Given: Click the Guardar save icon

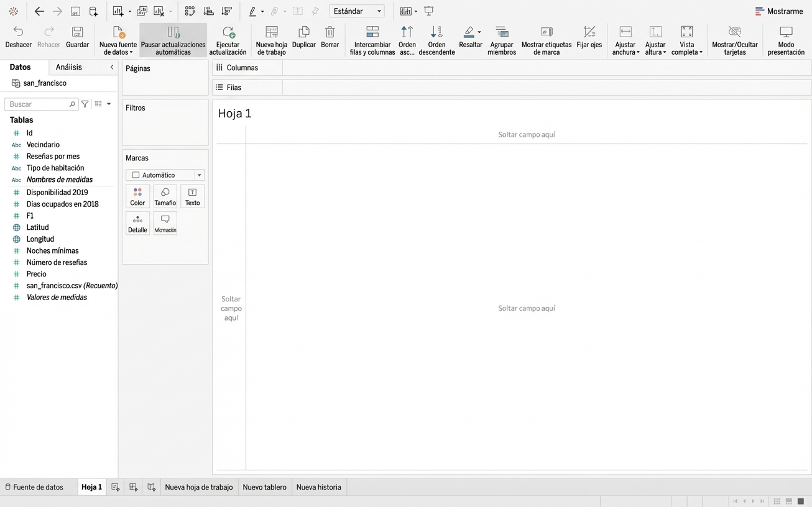Looking at the screenshot, I should (x=77, y=32).
